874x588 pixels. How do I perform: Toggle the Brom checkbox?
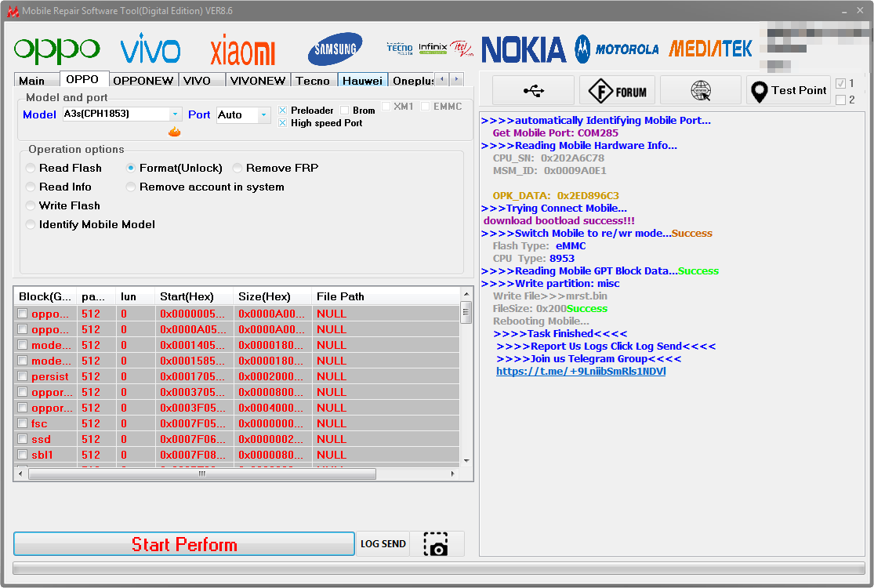tap(344, 111)
